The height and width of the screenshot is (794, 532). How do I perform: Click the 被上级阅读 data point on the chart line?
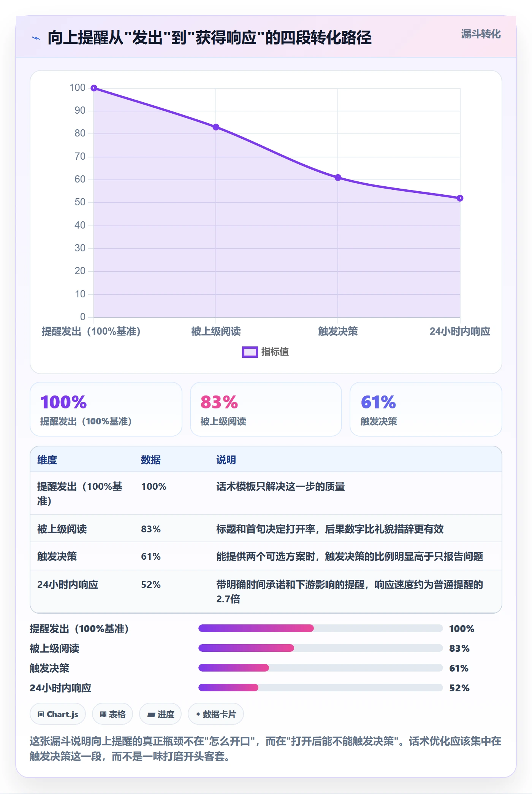pyautogui.click(x=216, y=127)
